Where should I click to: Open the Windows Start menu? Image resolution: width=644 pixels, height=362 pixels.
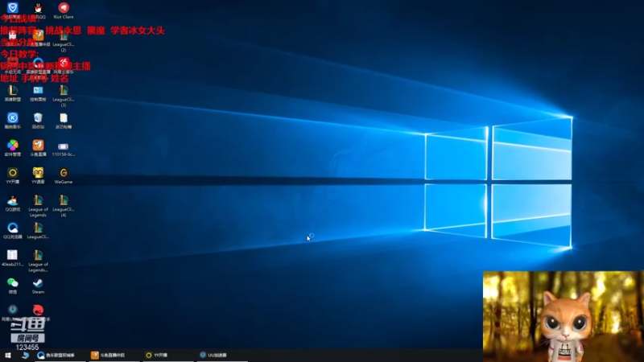point(8,356)
